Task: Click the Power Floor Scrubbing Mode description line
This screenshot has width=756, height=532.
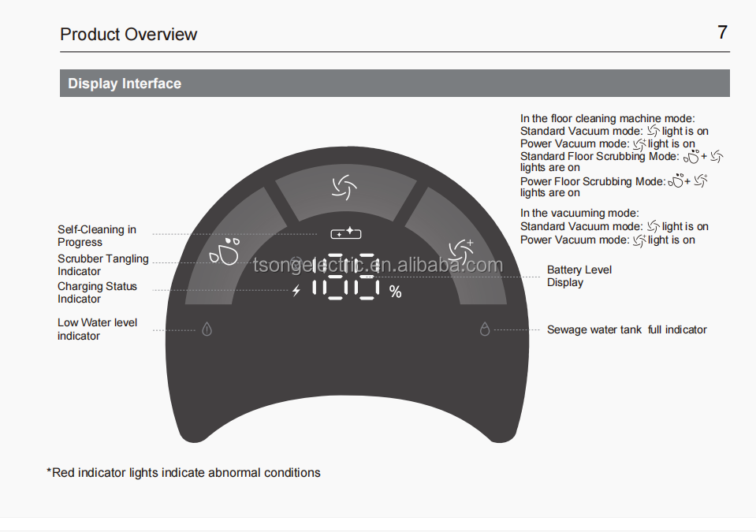Action: [x=614, y=187]
